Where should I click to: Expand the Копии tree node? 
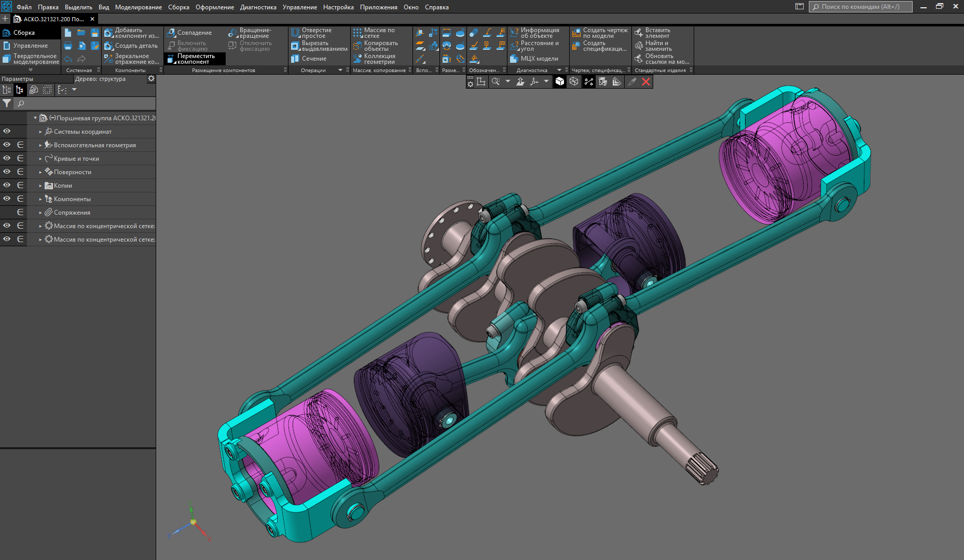(40, 186)
